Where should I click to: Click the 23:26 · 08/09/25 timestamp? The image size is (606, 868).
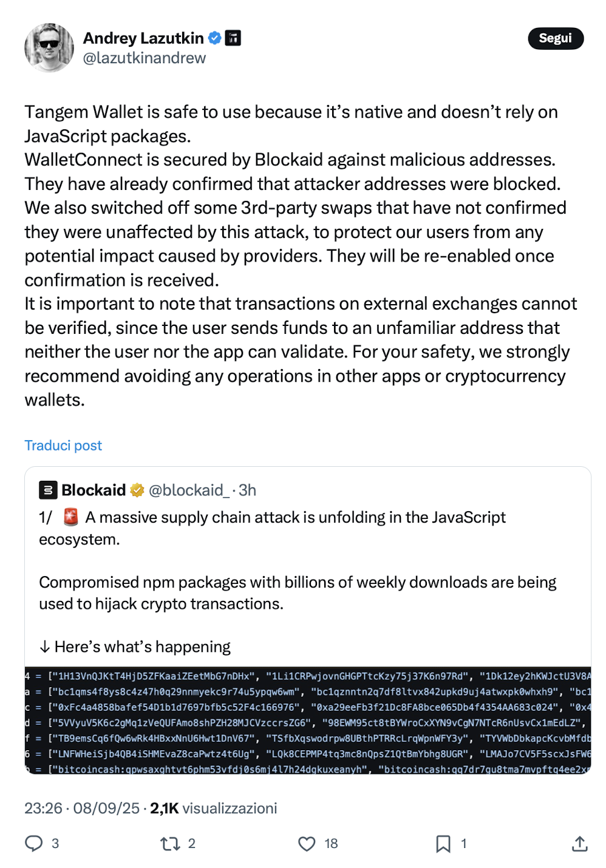[82, 808]
